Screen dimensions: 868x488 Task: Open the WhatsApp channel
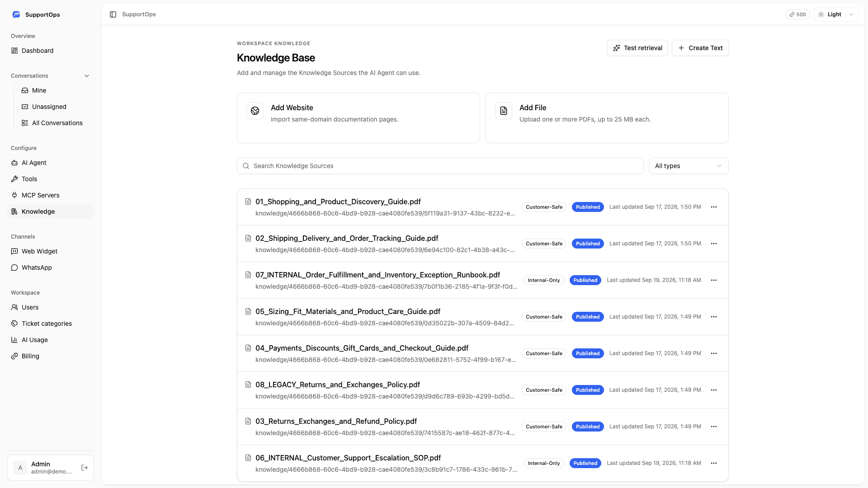[x=51, y=267]
